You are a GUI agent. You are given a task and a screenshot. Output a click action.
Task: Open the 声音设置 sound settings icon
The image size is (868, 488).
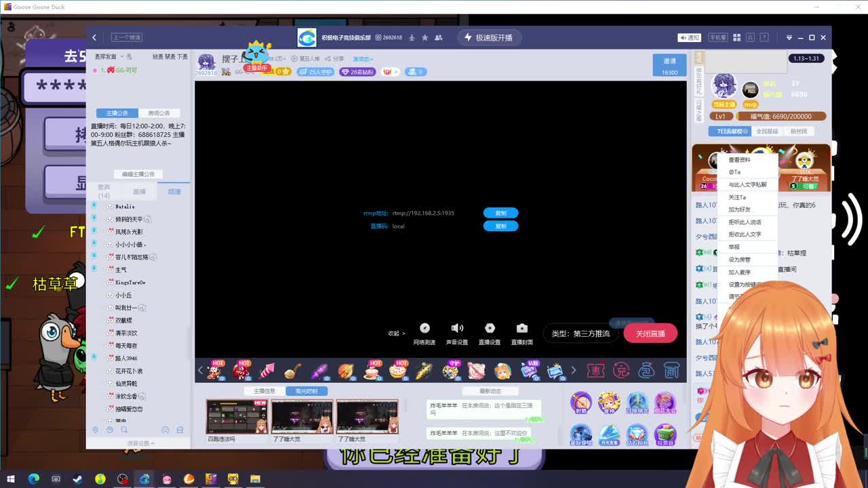(x=456, y=327)
